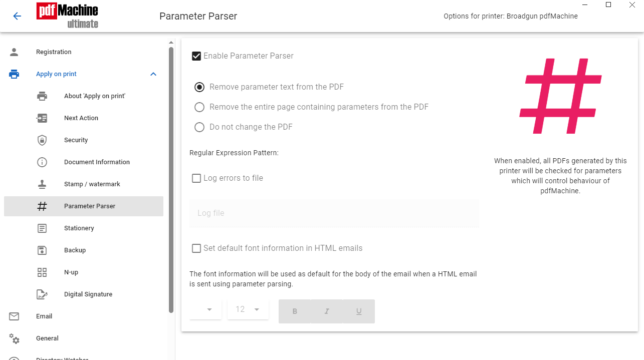644x360 pixels.
Task: Click the back arrow icon
Action: [x=17, y=16]
